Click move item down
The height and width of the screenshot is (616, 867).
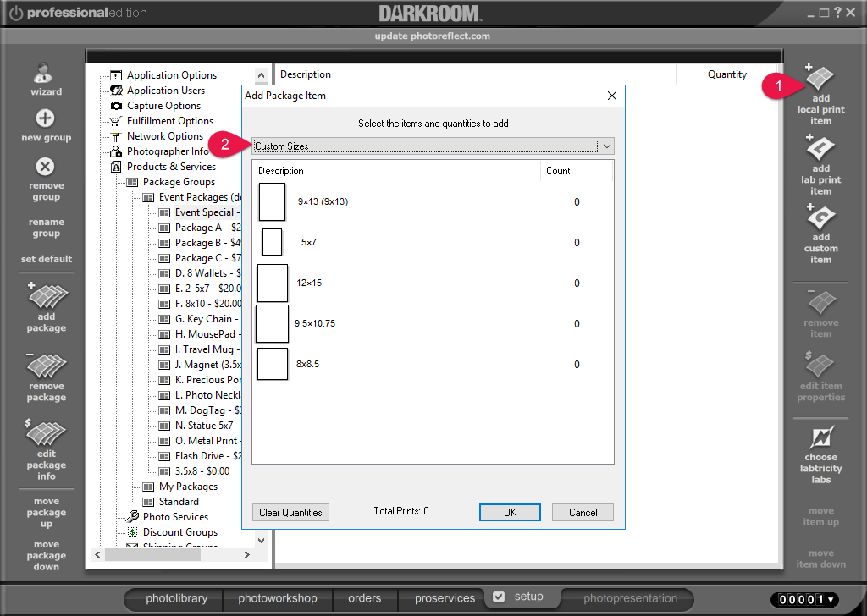point(820,558)
